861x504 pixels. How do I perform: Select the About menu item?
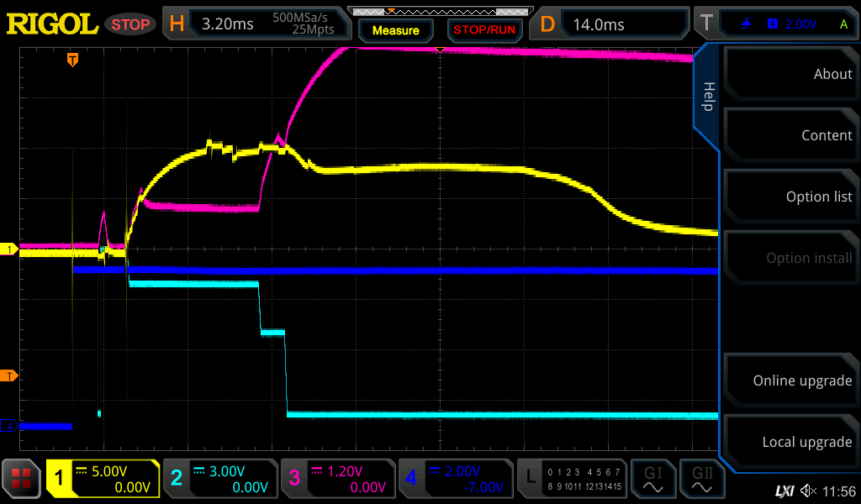click(x=790, y=74)
